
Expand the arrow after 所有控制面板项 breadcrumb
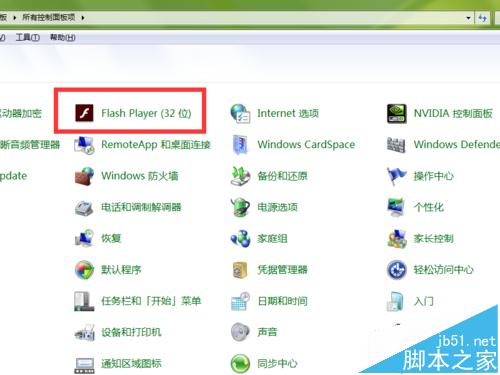83,17
